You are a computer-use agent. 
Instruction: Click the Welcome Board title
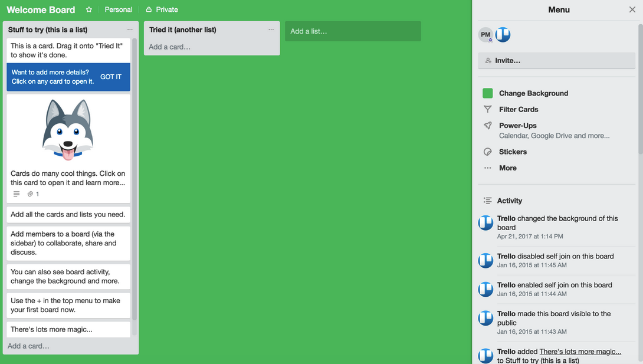41,9
